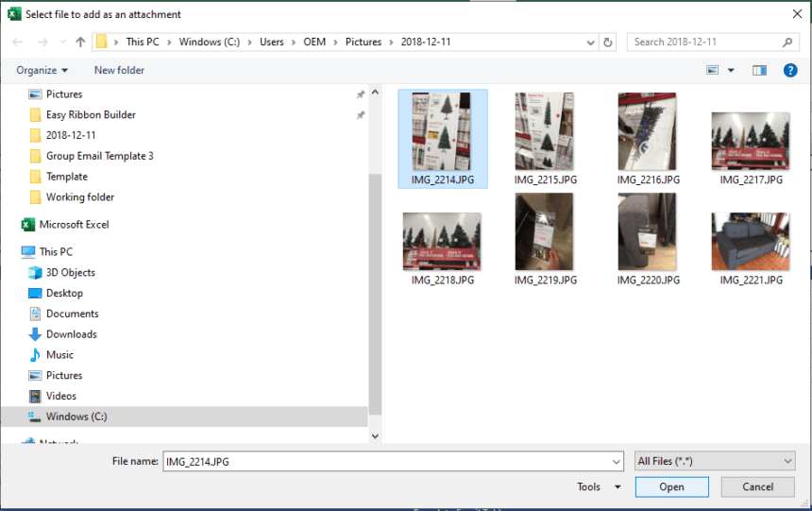Click the navigation pane scroll up arrow
This screenshot has width=812, height=511.
376,93
